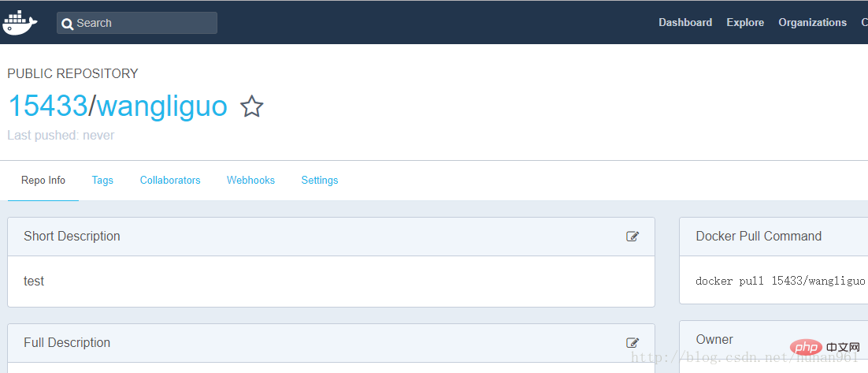Focus the Search input field
This screenshot has height=373, width=868.
pos(137,24)
